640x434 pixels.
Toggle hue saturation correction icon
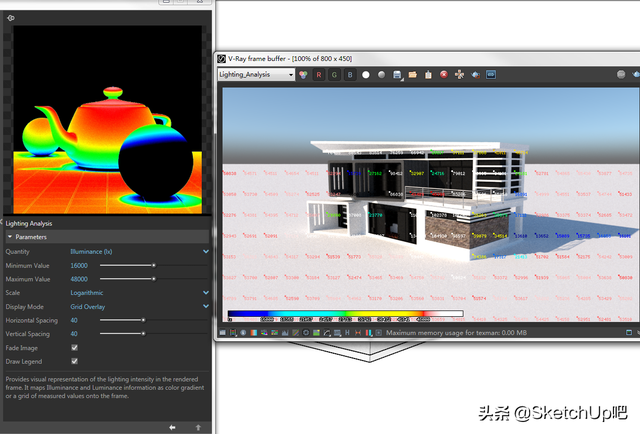click(275, 333)
